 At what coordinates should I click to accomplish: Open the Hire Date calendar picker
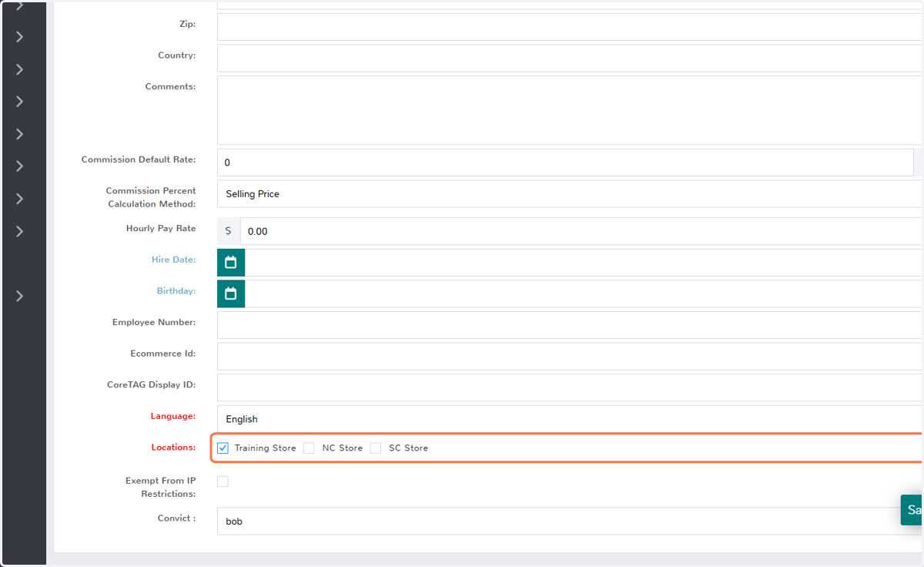(x=231, y=263)
